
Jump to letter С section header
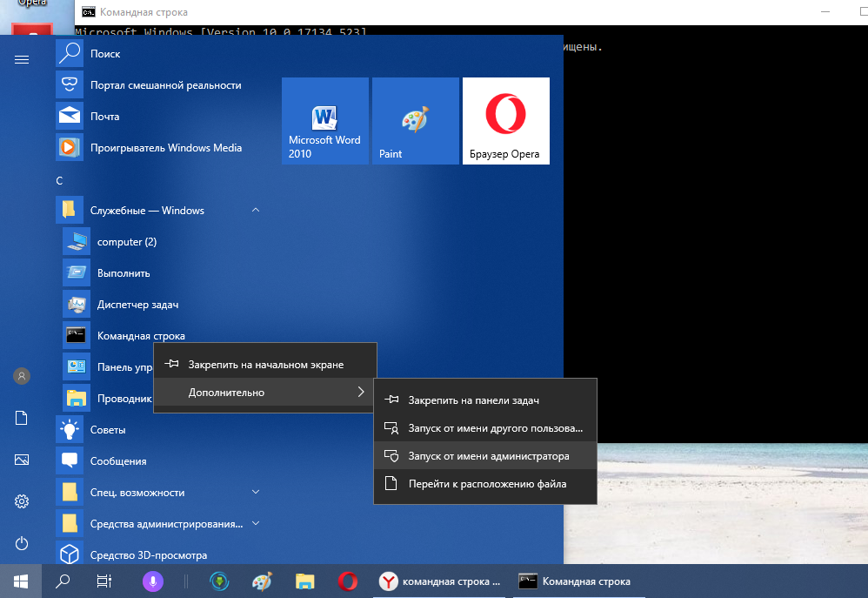point(59,181)
